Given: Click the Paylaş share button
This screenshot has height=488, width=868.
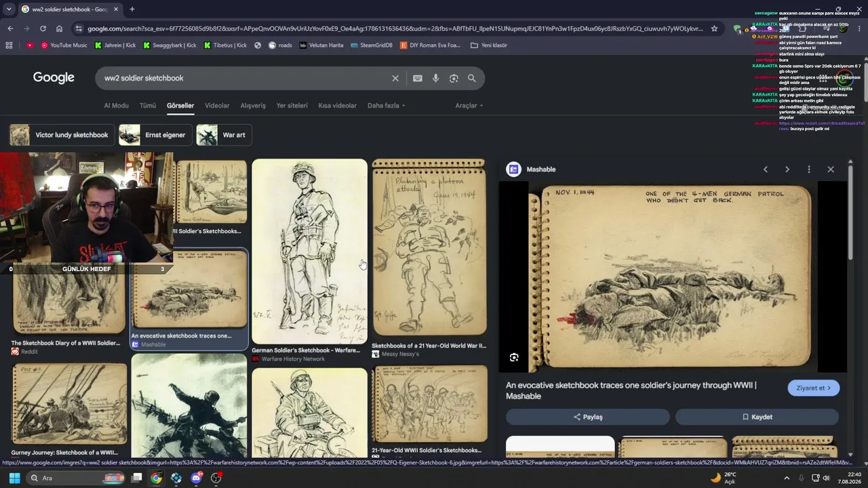Looking at the screenshot, I should coord(588,417).
